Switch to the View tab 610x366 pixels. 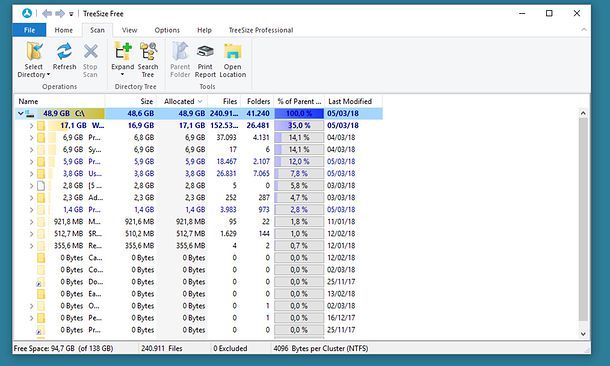[x=129, y=30]
